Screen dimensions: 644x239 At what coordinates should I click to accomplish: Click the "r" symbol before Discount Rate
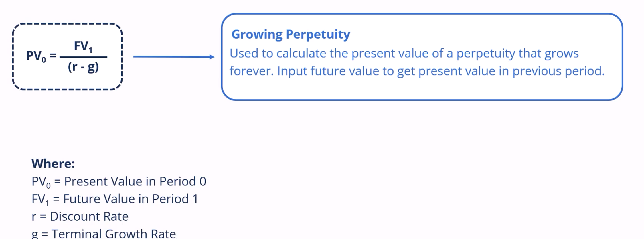pyautogui.click(x=34, y=217)
